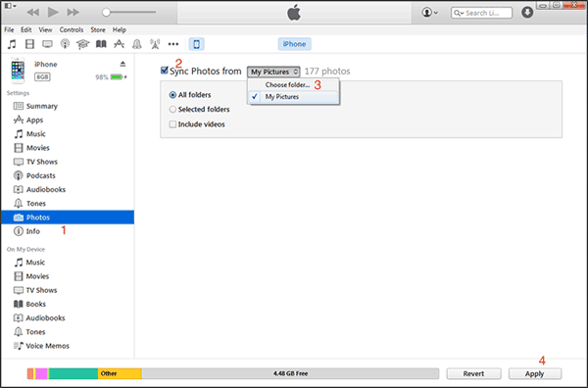588x388 pixels.
Task: Open TV Shows under On My Device
Action: pos(68,290)
